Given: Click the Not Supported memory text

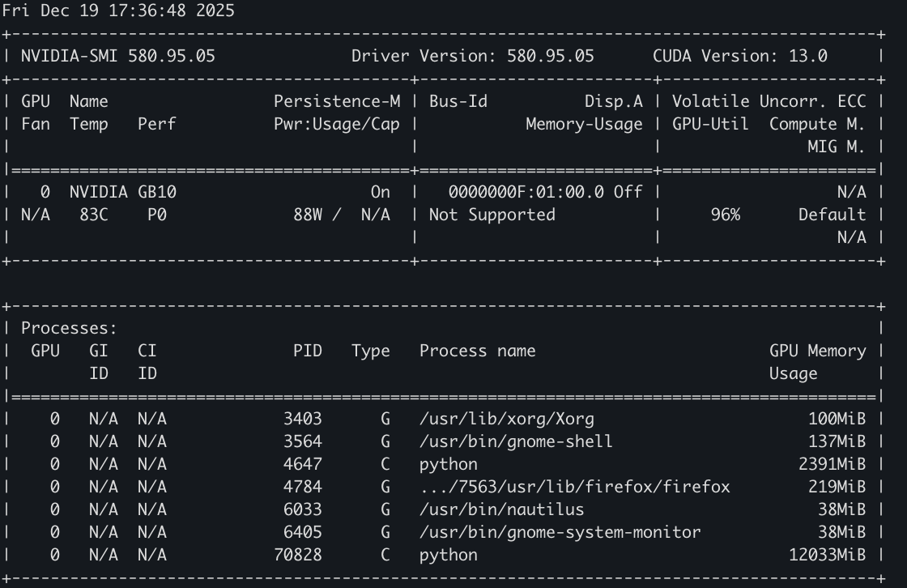Looking at the screenshot, I should [x=492, y=215].
